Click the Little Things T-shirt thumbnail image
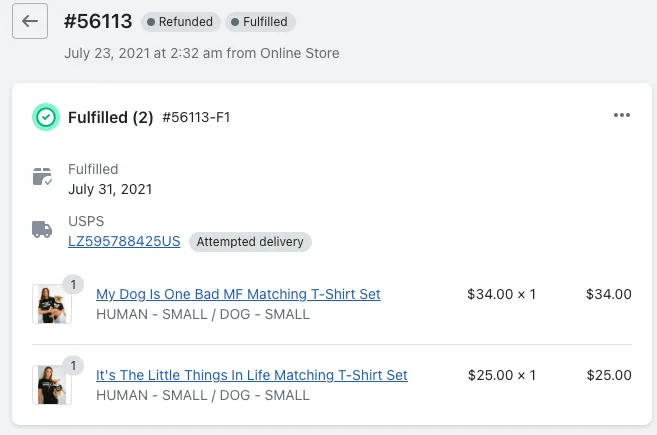Image resolution: width=657 pixels, height=435 pixels. [52, 385]
